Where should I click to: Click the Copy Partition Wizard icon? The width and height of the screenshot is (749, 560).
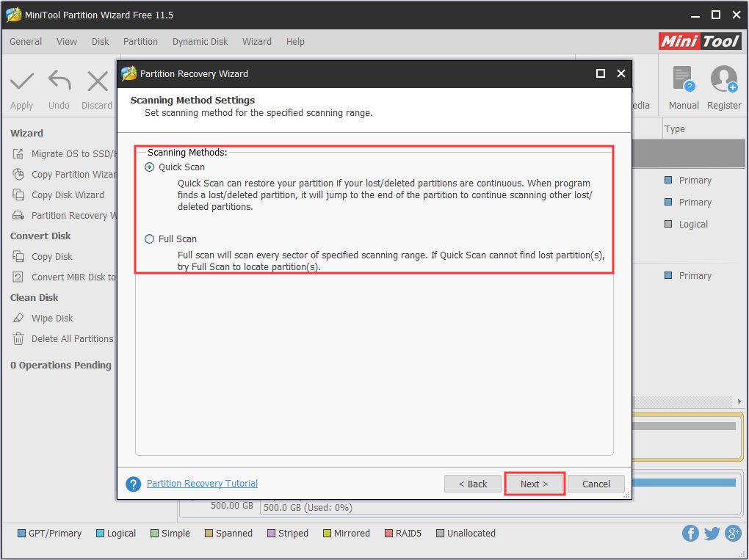pos(18,174)
